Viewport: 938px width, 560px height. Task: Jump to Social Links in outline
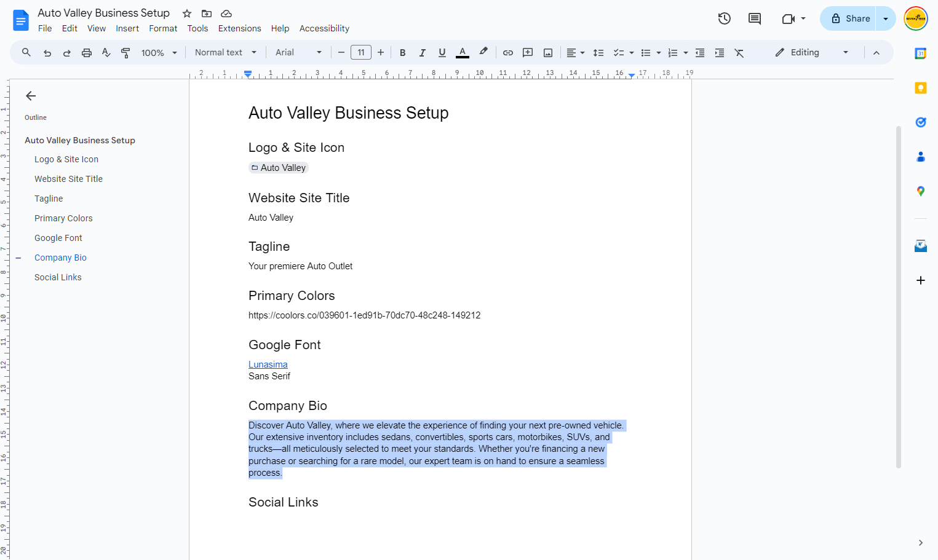(58, 277)
